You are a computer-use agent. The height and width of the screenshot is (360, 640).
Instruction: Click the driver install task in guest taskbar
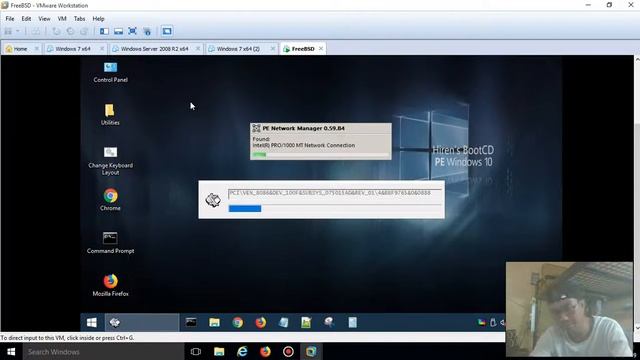coord(142,322)
